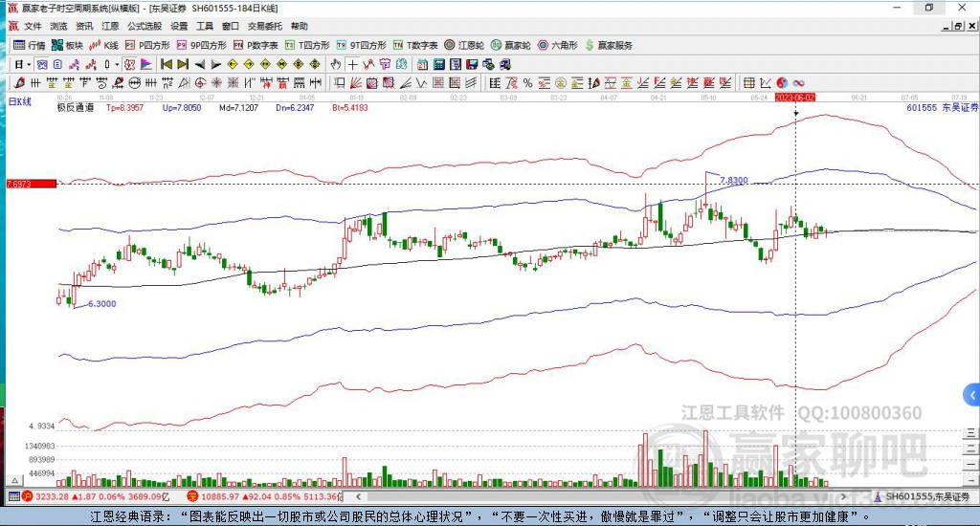This screenshot has height=526, width=980.
Task: Open the 江恩 menu
Action: [x=110, y=26]
